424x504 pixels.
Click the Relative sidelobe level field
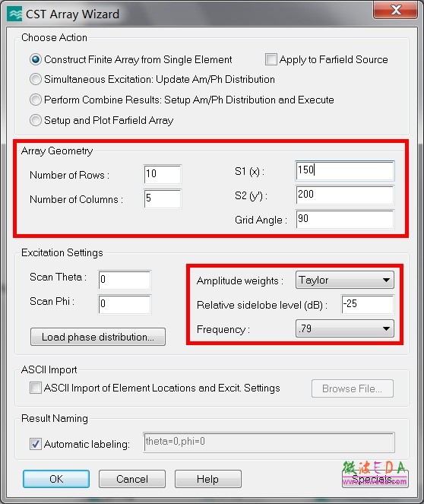coord(368,304)
